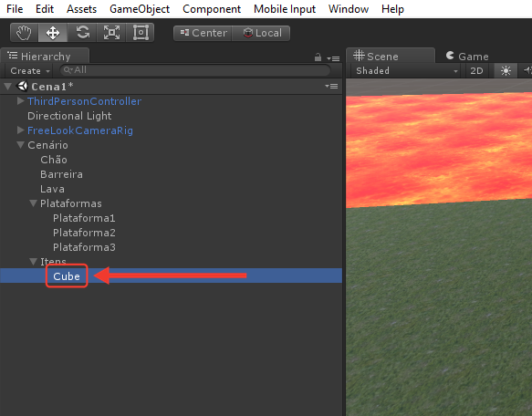532x416 pixels.
Task: Select FreeLookCameraRig in Hierarchy
Action: 80,130
